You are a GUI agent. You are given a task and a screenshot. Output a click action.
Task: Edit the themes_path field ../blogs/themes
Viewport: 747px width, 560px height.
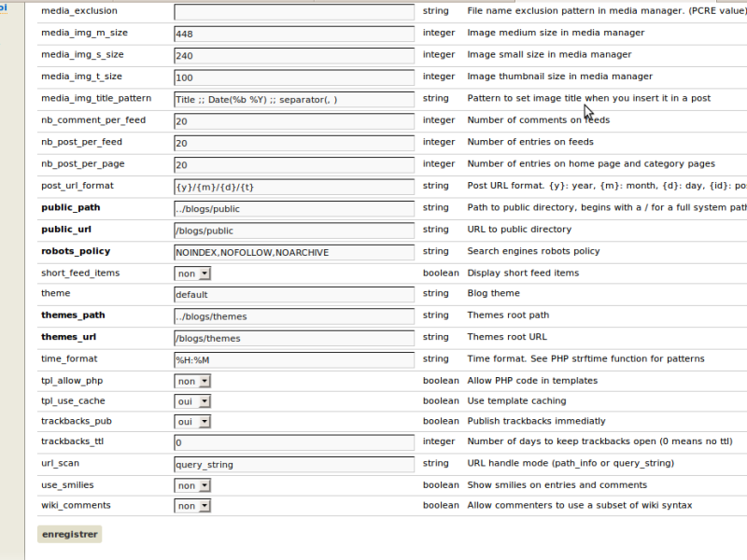pyautogui.click(x=294, y=316)
